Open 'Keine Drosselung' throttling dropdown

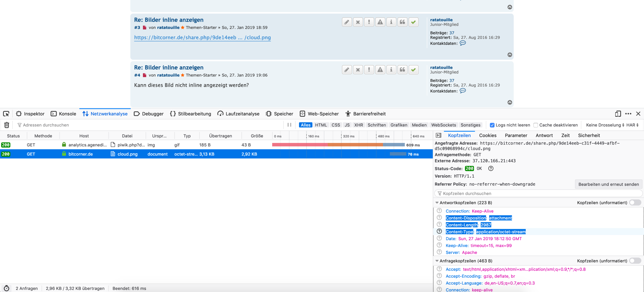tap(605, 125)
